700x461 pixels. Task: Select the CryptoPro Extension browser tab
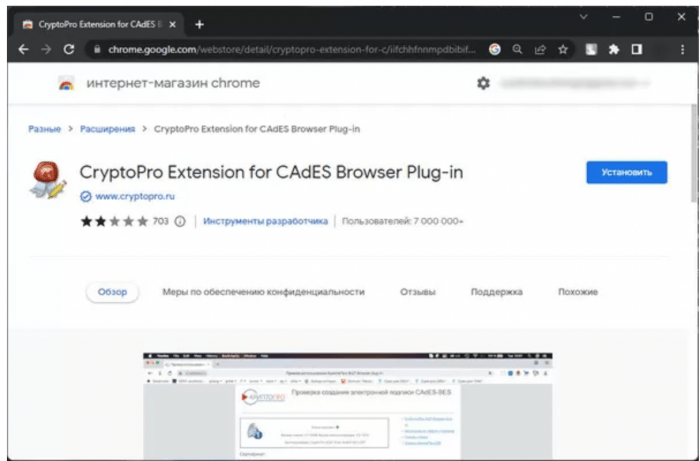click(99, 25)
